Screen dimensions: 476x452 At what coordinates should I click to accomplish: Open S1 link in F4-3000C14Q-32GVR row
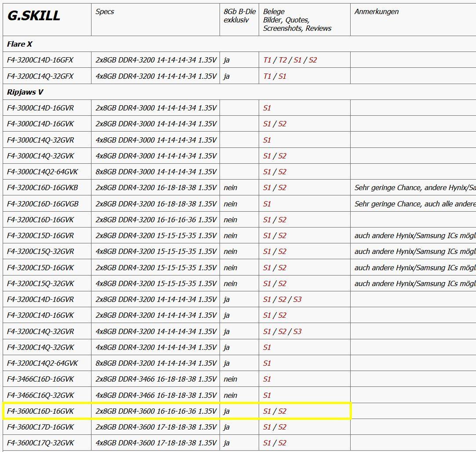click(267, 140)
